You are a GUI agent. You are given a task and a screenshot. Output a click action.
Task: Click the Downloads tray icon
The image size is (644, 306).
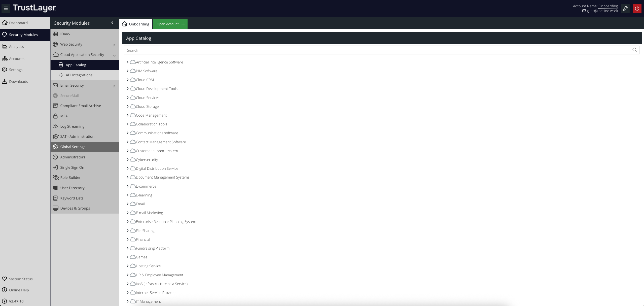pyautogui.click(x=5, y=81)
